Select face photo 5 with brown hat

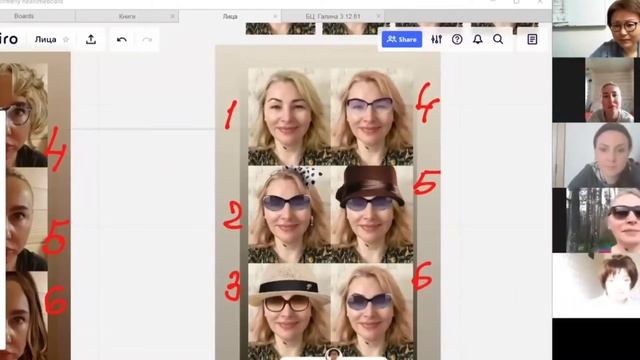[x=372, y=214]
